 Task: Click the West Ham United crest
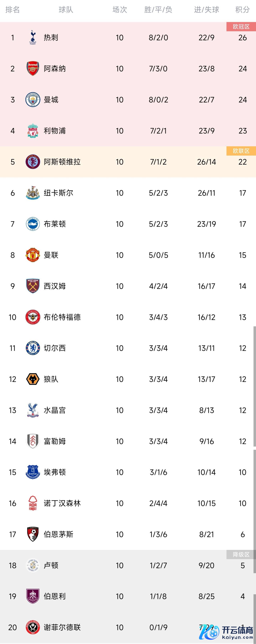pos(33,286)
